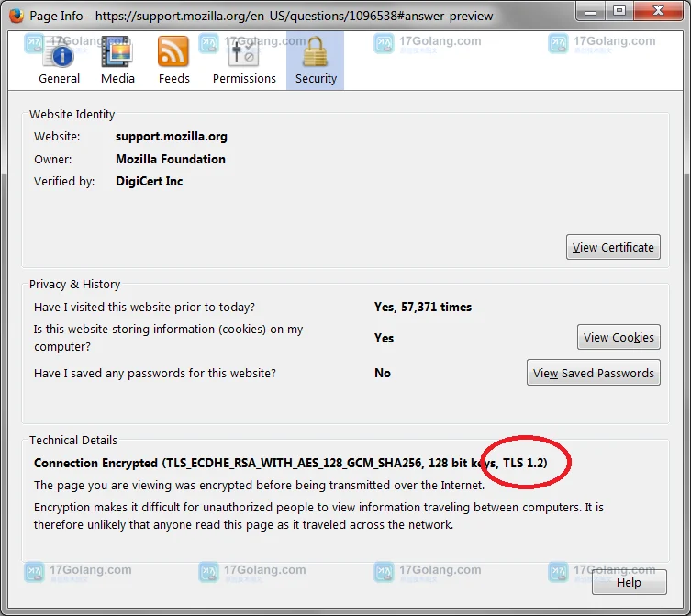Click the 'Is this website storing information' question
This screenshot has width=691, height=616.
168,338
